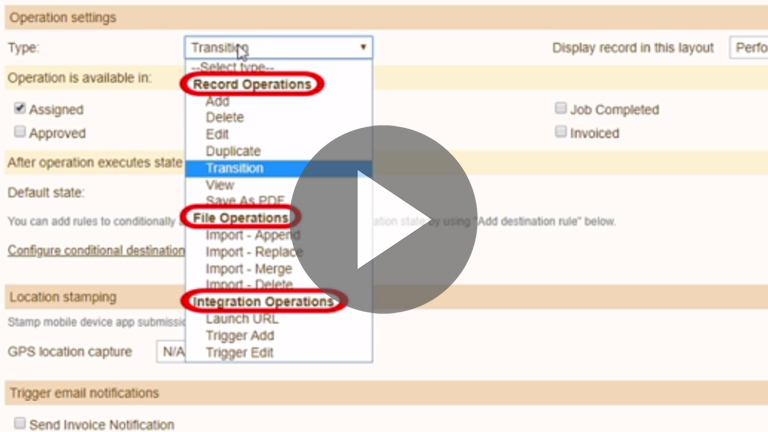768x432 pixels.
Task: Tick the Invoiced checkbox
Action: (561, 132)
